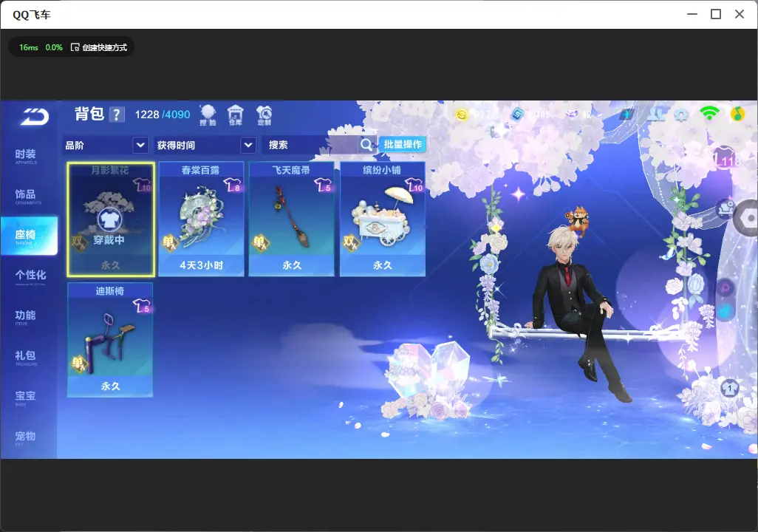Open the 仓库 warehouse icon
The width and height of the screenshot is (758, 532).
click(x=236, y=115)
